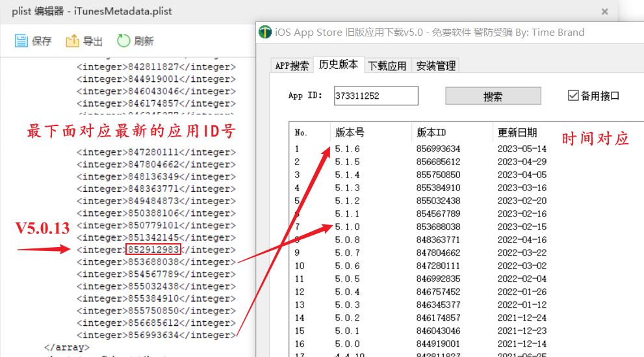644x357 pixels.
Task: Click the Export (导出) toolbar icon
Action: tap(72, 41)
